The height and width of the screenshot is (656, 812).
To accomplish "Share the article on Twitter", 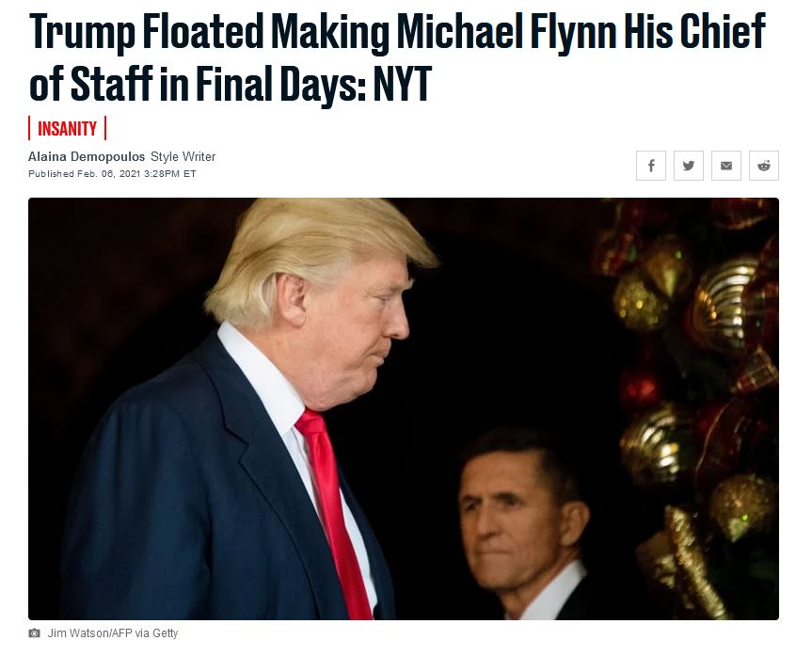I will tap(688, 166).
